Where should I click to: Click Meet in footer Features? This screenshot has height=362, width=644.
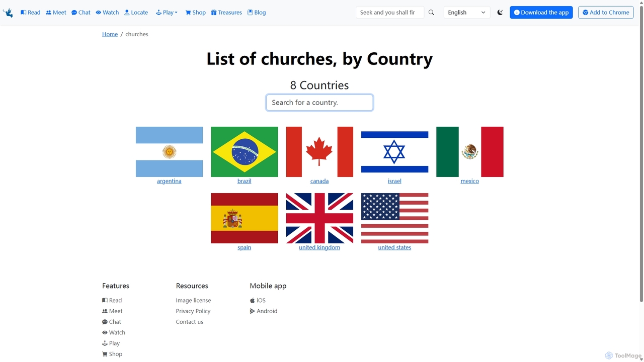coord(112,311)
